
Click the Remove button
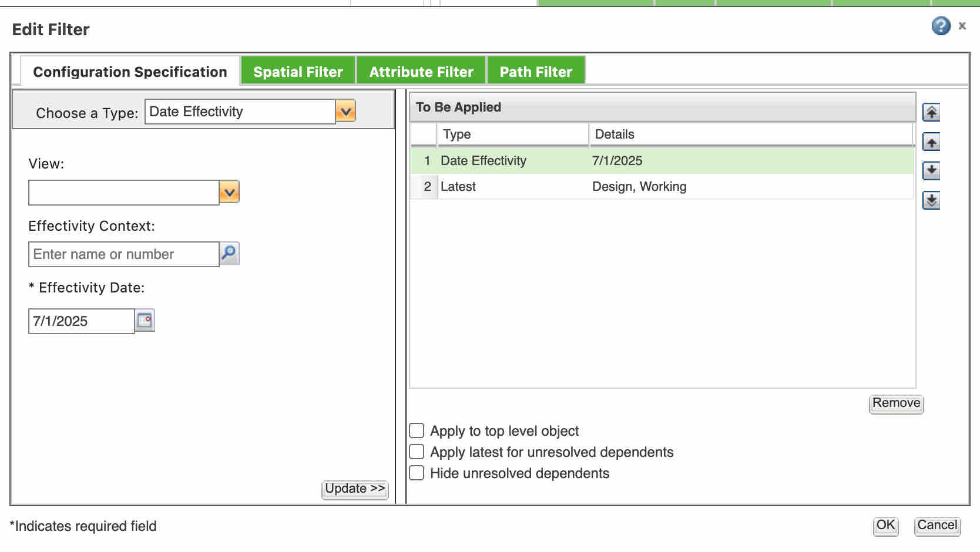[x=896, y=403]
